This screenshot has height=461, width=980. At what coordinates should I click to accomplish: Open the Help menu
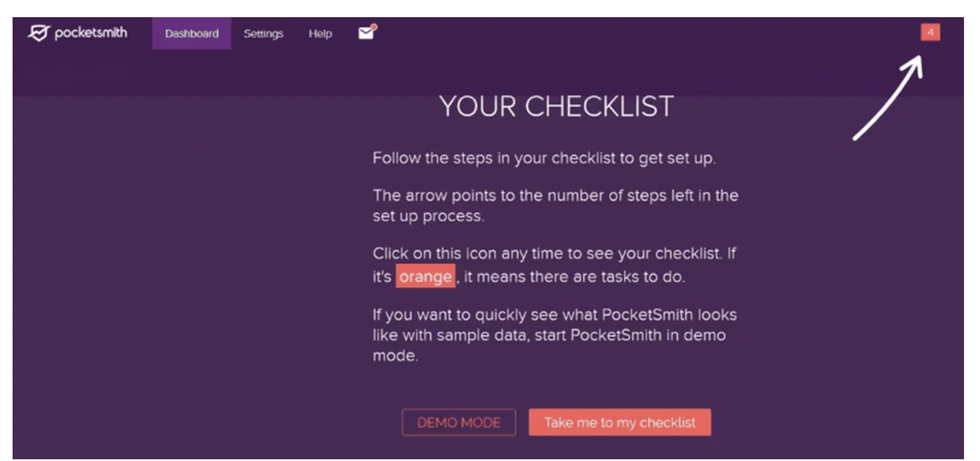pos(320,33)
